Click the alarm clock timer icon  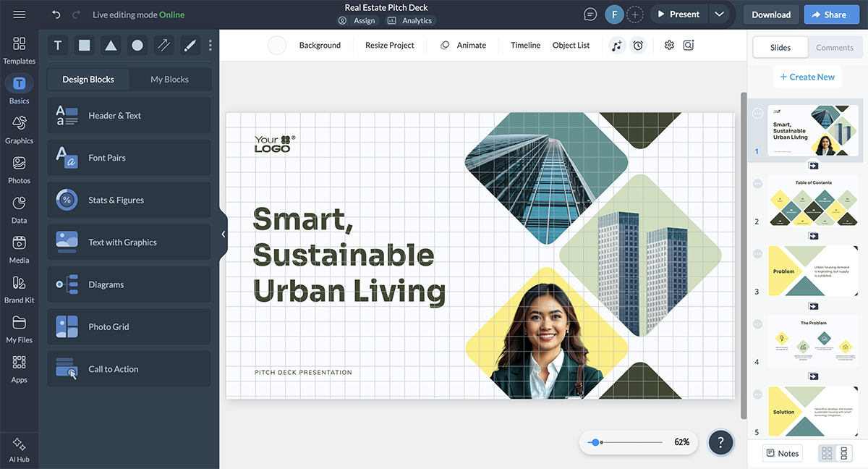click(638, 46)
